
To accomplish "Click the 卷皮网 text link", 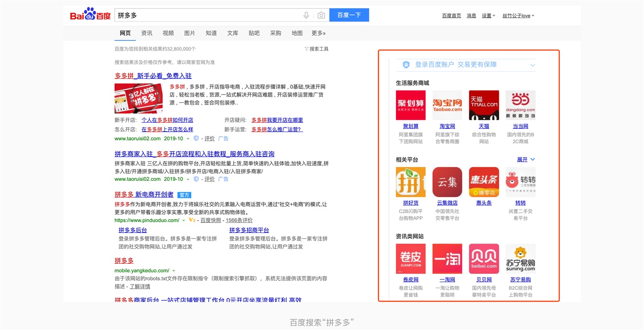I will (x=410, y=280).
